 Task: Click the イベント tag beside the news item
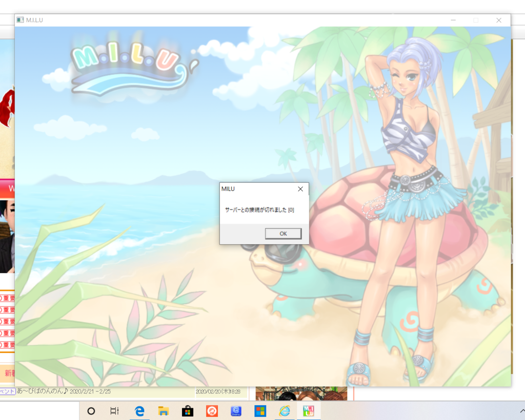click(x=7, y=391)
